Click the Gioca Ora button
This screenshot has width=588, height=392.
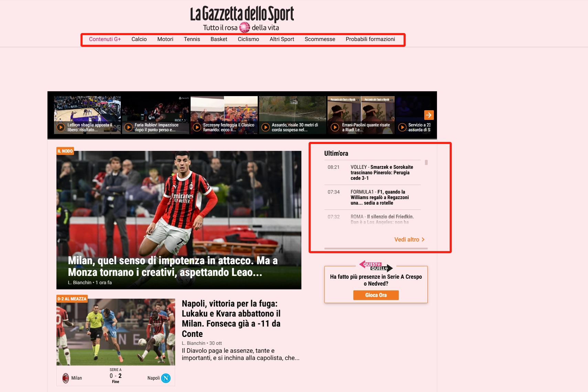pos(376,295)
